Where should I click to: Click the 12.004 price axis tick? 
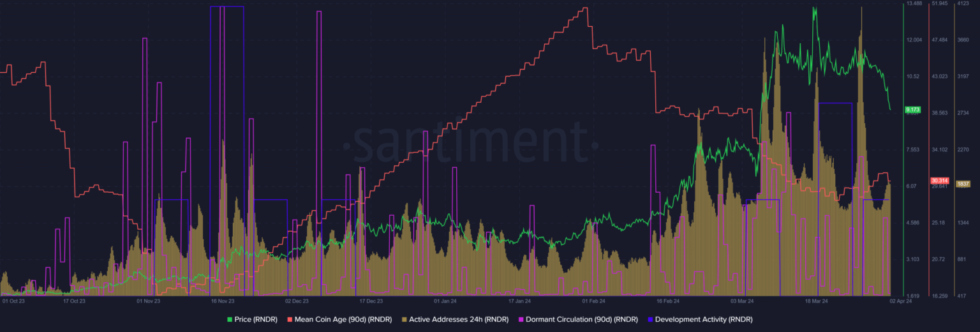(914, 40)
